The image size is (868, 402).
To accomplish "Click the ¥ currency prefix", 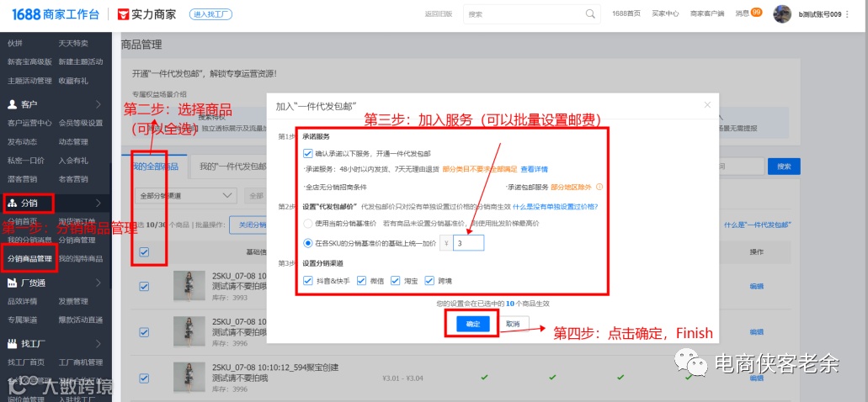I will (446, 243).
